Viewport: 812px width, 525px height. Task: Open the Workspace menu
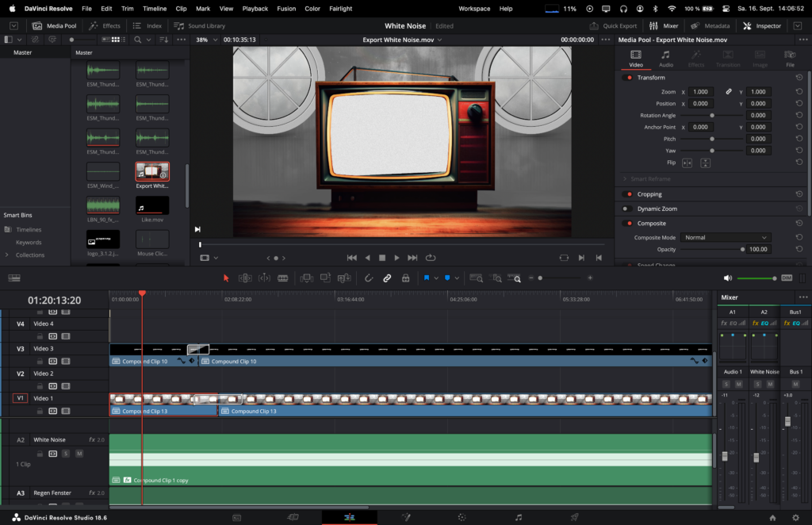click(474, 9)
